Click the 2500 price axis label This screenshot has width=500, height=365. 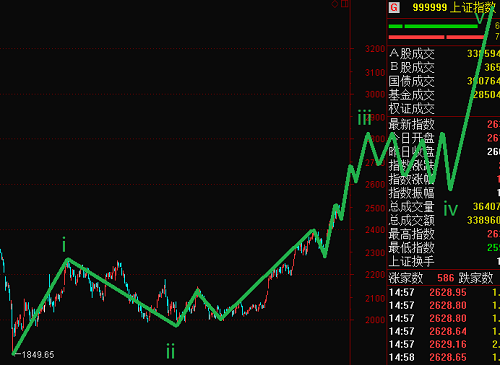[375, 208]
